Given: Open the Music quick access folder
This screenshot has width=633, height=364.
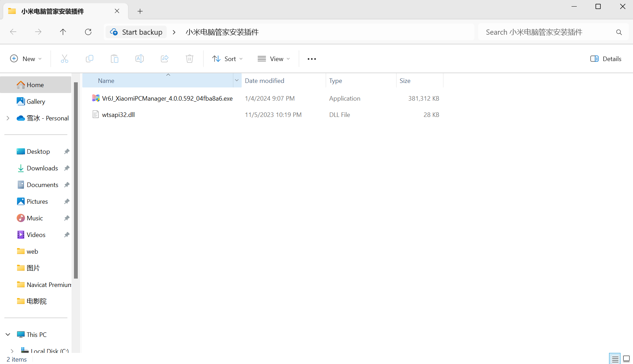Looking at the screenshot, I should [x=35, y=218].
